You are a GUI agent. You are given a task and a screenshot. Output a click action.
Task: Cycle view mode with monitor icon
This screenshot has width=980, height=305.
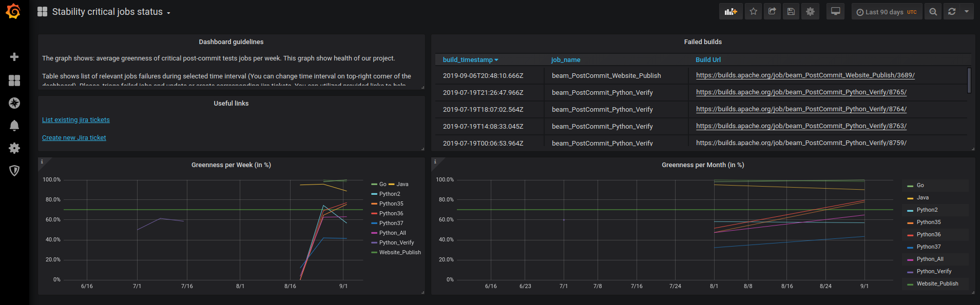coord(835,11)
